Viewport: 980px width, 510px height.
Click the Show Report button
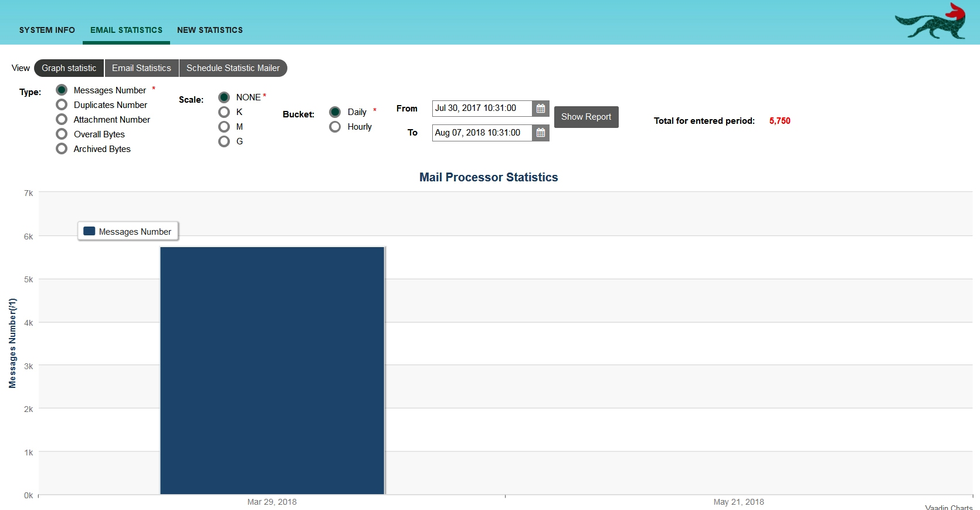pos(586,117)
